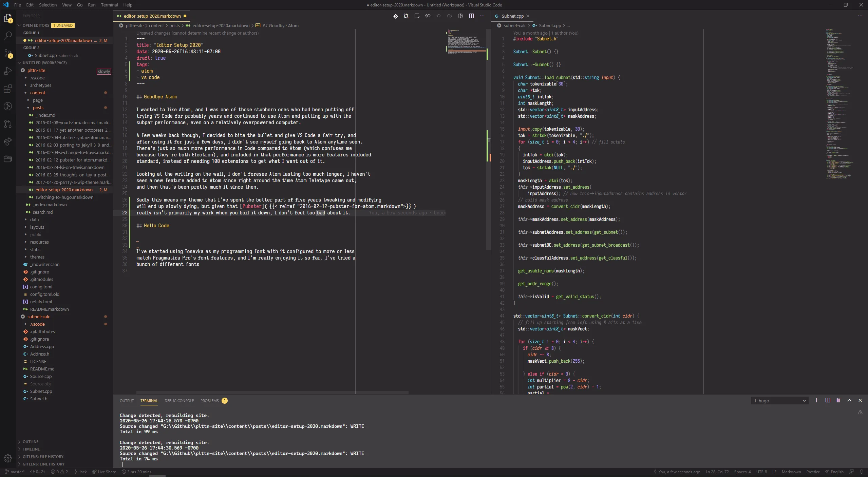868x477 pixels.
Task: Open the Help menu
Action: (x=128, y=5)
